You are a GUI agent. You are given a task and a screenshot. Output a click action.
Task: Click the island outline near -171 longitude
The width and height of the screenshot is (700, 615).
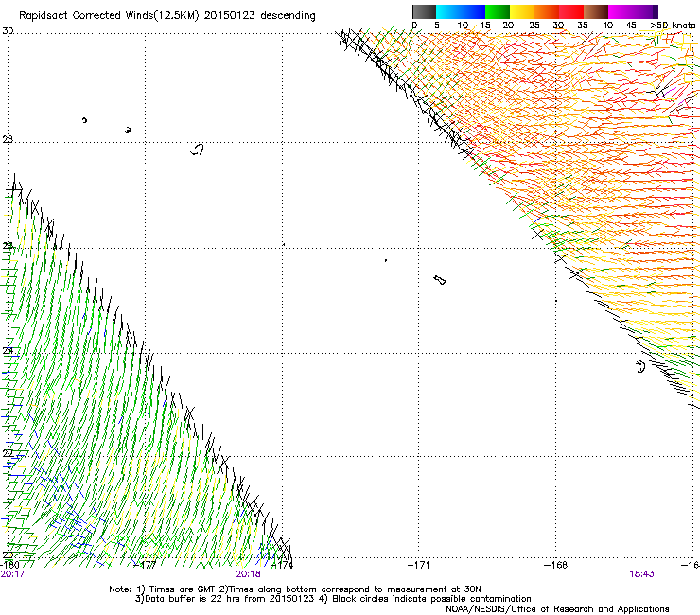click(x=439, y=280)
